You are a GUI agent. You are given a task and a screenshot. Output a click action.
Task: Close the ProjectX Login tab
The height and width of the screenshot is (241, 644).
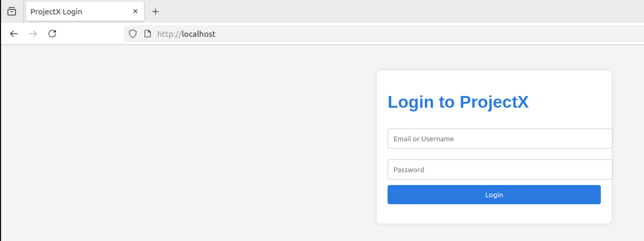click(135, 11)
